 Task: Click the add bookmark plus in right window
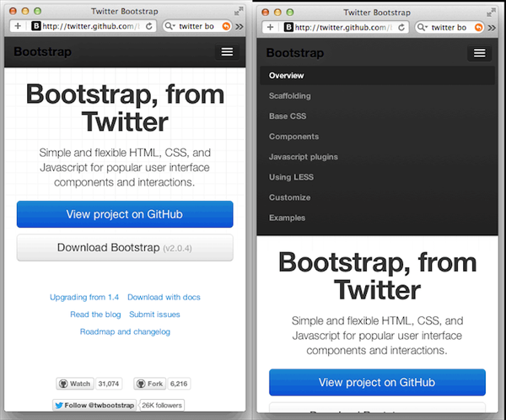pos(270,28)
